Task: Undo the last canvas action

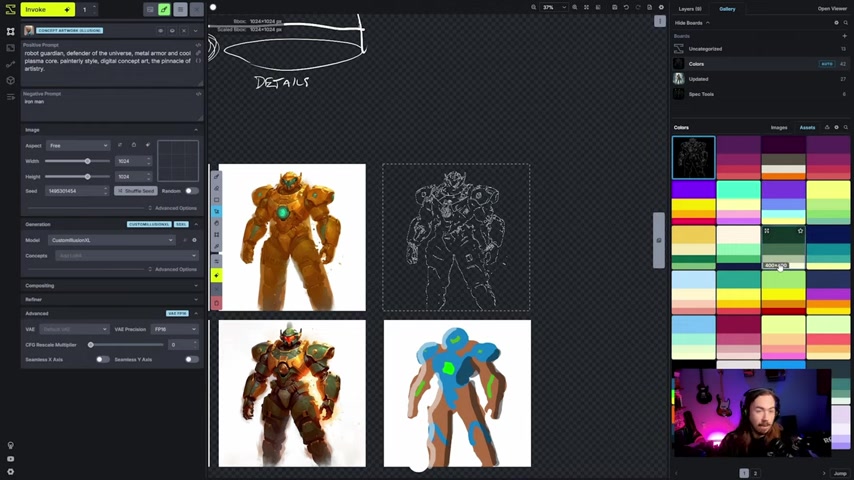Action: [x=626, y=8]
